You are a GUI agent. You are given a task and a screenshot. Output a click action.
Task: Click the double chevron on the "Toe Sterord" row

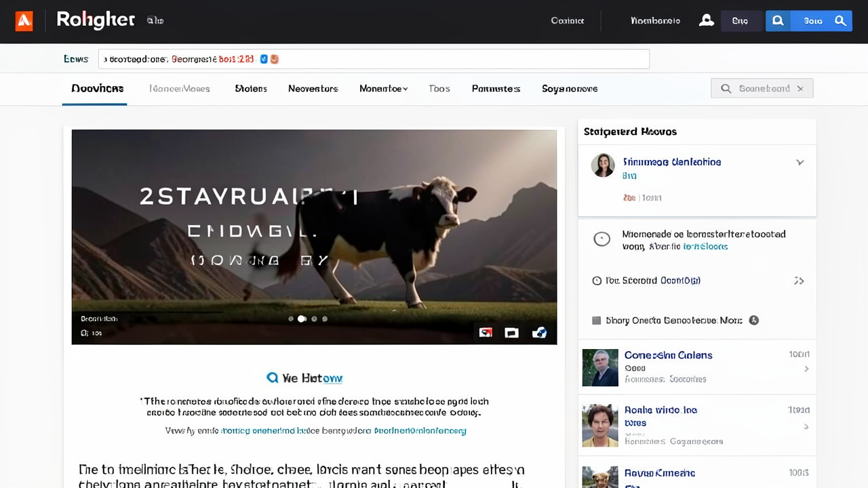799,281
